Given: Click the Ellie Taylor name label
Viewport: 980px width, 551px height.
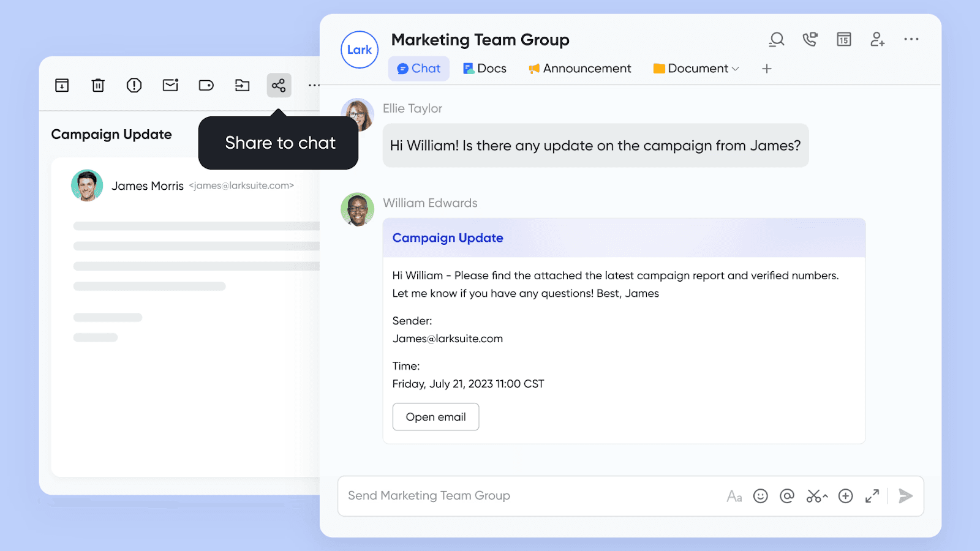Looking at the screenshot, I should [412, 108].
